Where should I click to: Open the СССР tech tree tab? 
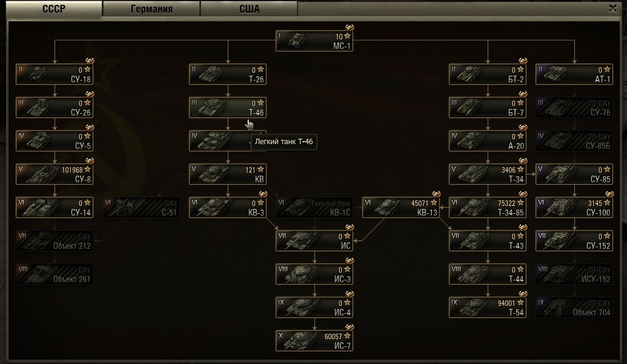(x=54, y=9)
